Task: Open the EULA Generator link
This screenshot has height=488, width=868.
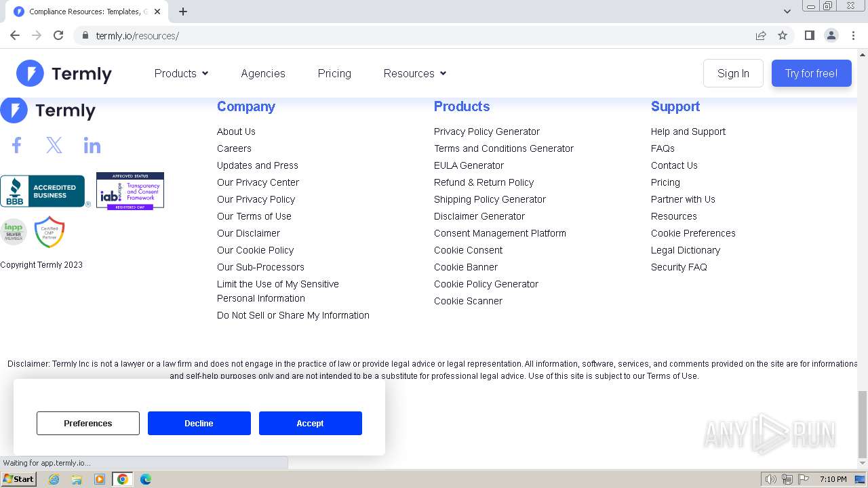Action: click(x=469, y=165)
